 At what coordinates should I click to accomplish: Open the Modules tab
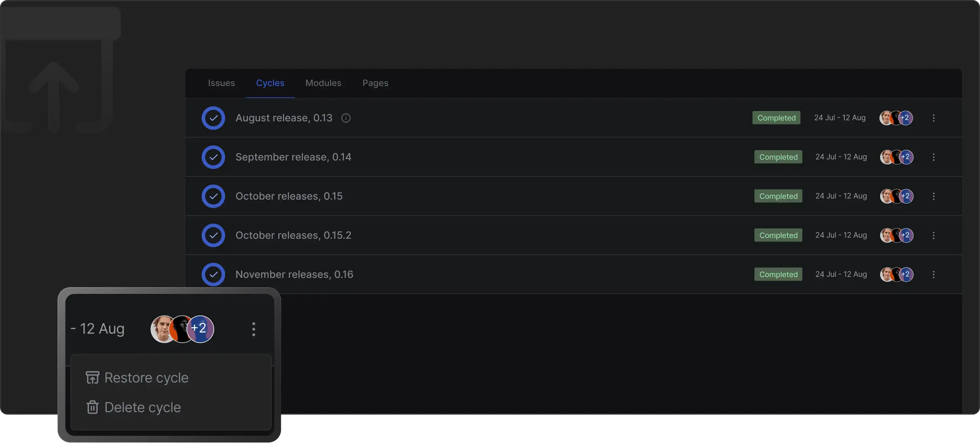coord(323,83)
